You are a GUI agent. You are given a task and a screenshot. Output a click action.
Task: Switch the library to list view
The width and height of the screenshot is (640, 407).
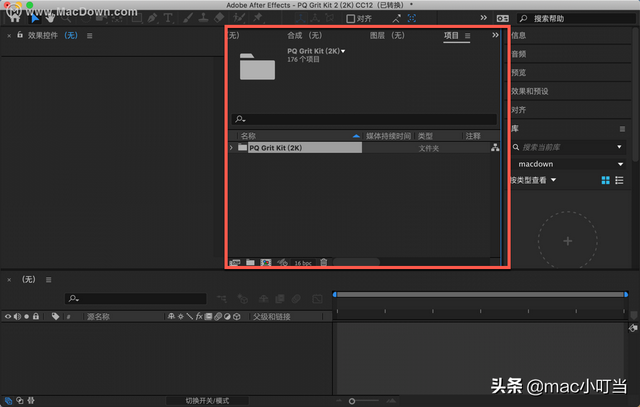coord(619,180)
